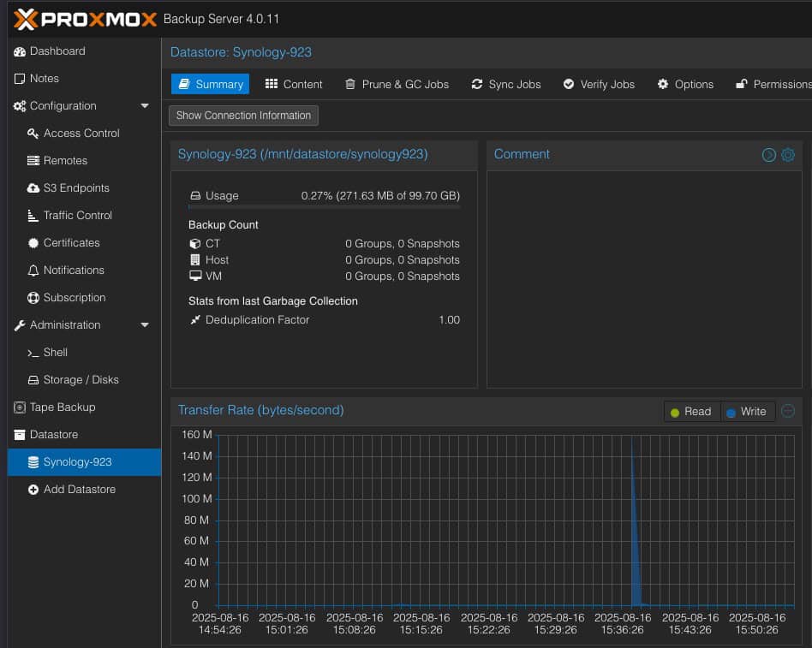The height and width of the screenshot is (648, 812).
Task: Click the Usage drive icon
Action: 195,196
